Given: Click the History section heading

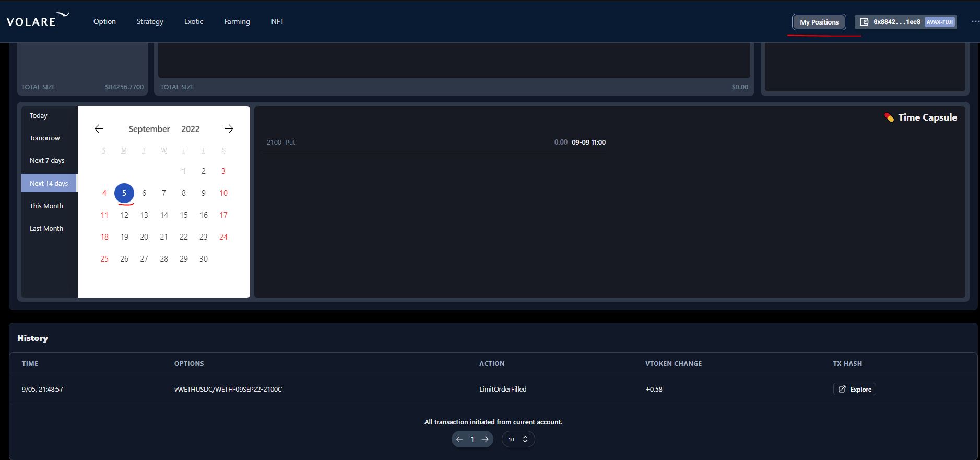Looking at the screenshot, I should coord(32,338).
